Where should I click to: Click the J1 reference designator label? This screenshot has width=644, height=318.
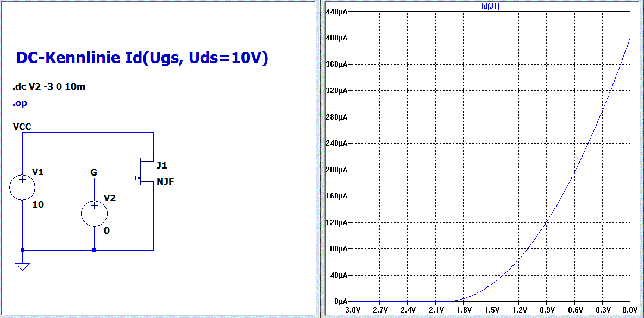[162, 166]
